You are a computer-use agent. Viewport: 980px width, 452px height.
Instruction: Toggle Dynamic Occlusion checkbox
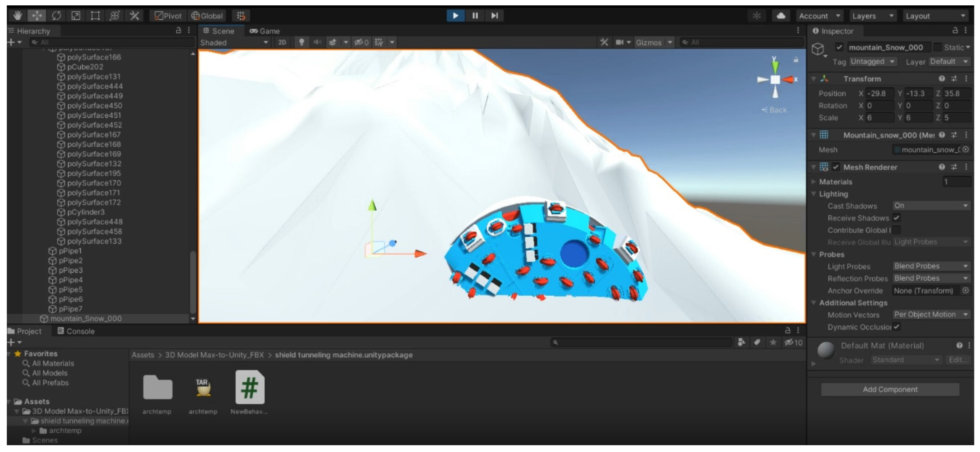[897, 327]
